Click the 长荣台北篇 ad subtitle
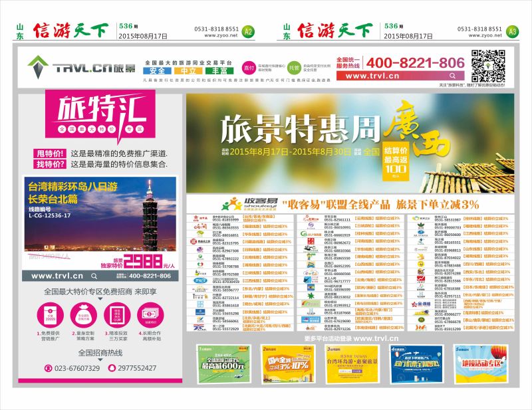Viewport: 532px width, 410px height. tap(53, 199)
